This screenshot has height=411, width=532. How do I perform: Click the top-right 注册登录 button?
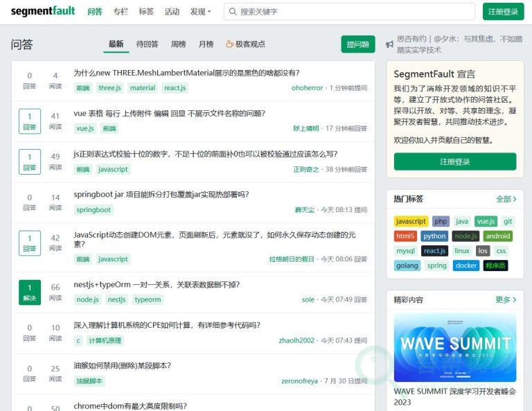503,12
